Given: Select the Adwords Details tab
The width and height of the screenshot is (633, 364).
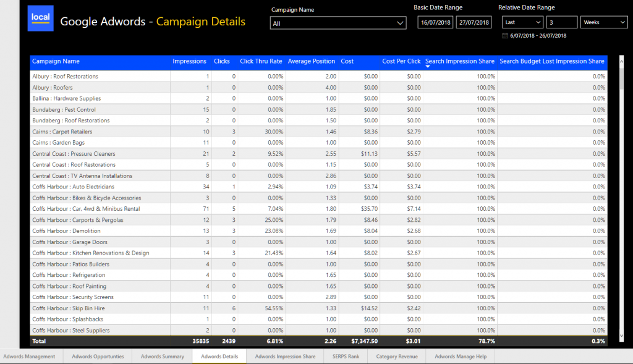Looking at the screenshot, I should [219, 357].
